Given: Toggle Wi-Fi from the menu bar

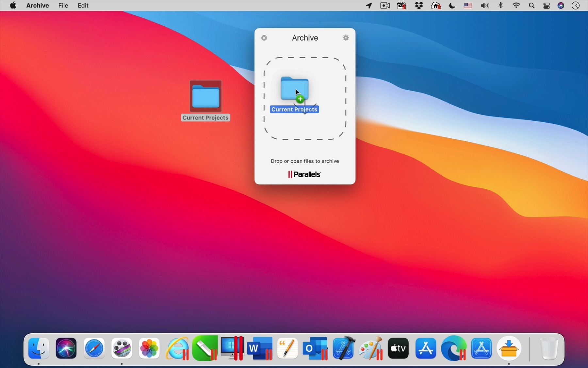Looking at the screenshot, I should click(516, 5).
